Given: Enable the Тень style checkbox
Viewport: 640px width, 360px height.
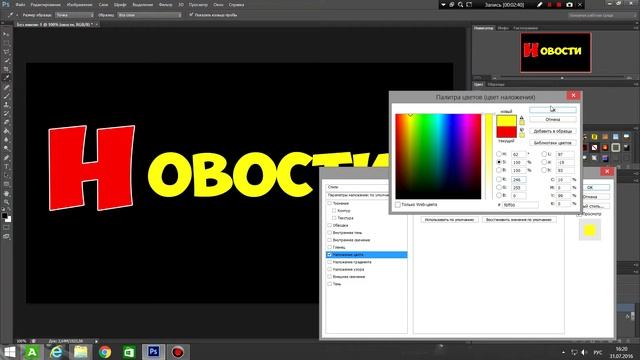Looking at the screenshot, I should click(329, 284).
